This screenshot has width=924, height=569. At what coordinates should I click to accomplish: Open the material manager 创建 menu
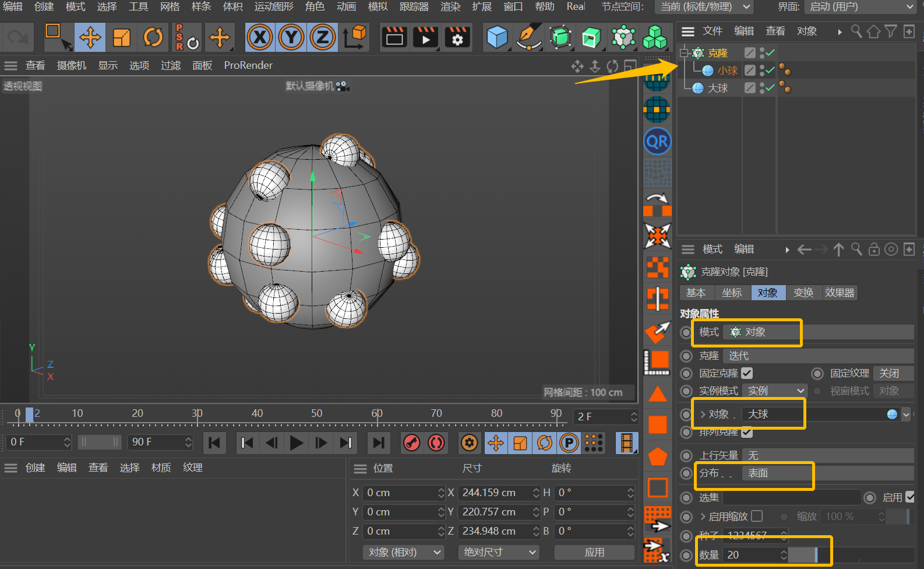pyautogui.click(x=35, y=468)
